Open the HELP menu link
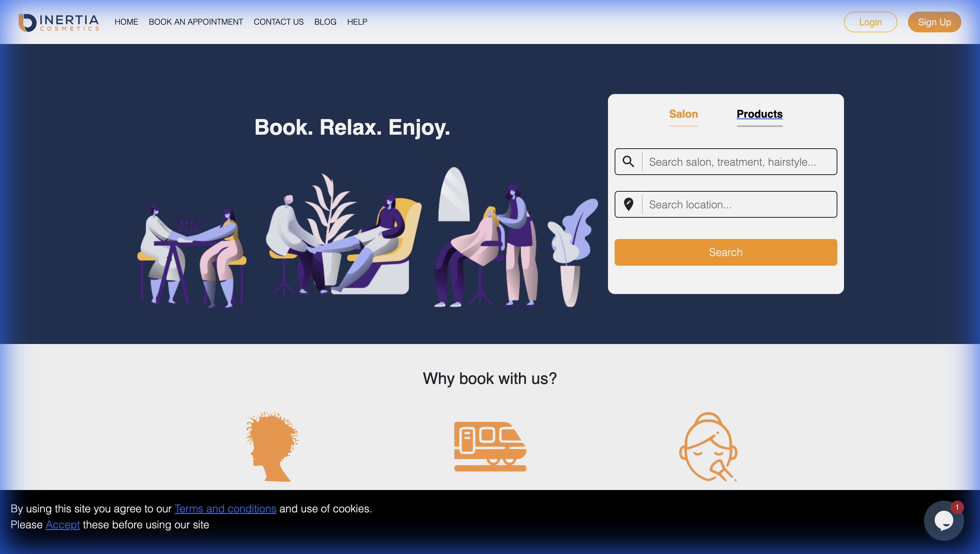This screenshot has width=980, height=554. click(357, 22)
